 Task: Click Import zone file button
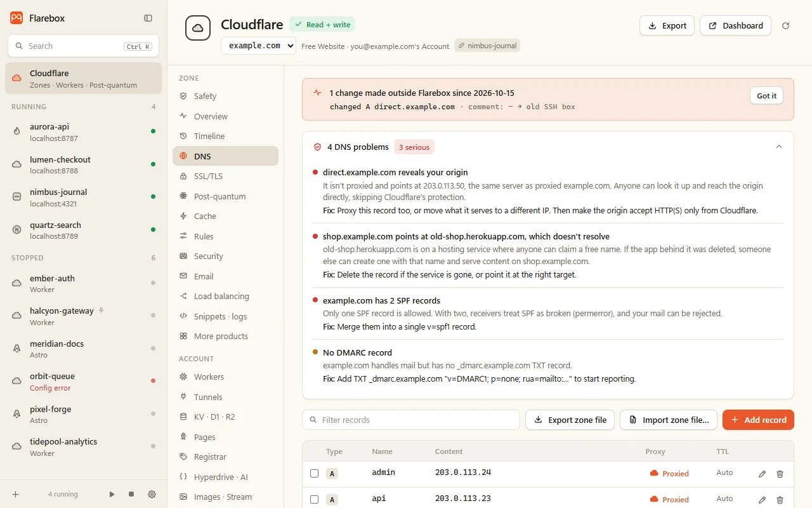669,420
